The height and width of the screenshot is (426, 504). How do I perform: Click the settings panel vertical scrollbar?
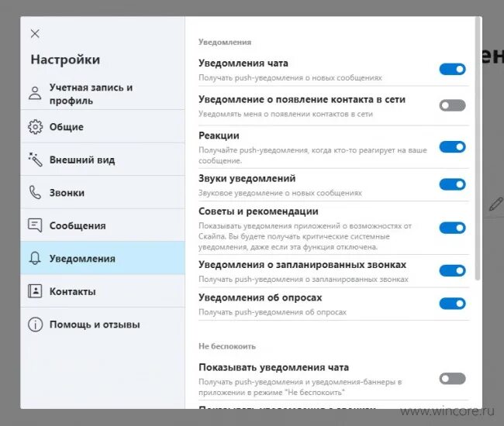tap(478, 149)
